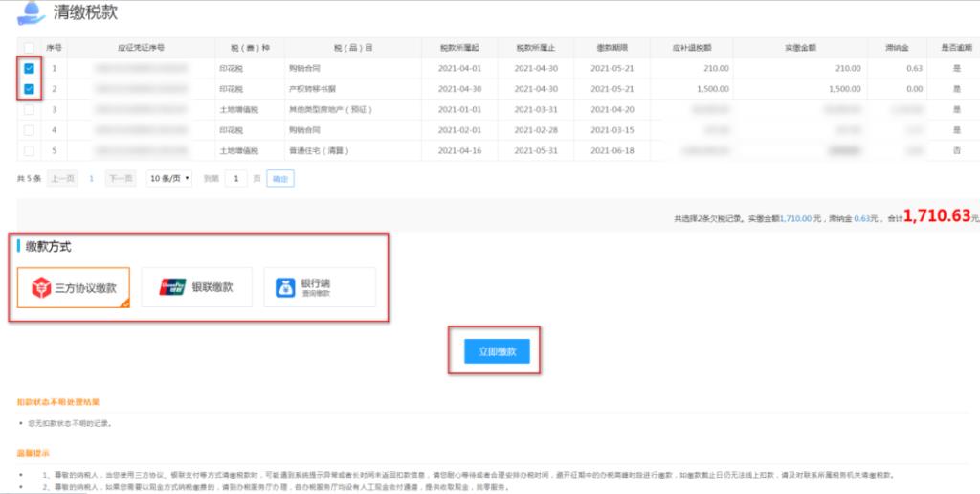Click the page number input field

(x=236, y=178)
